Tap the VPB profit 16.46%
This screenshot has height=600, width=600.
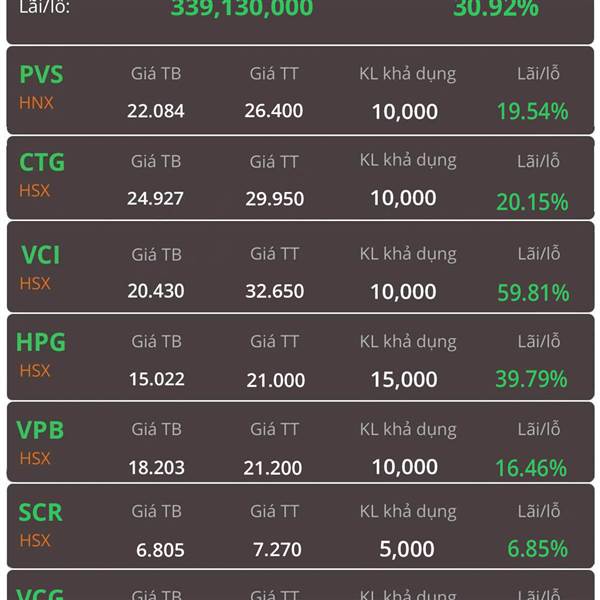point(531,468)
